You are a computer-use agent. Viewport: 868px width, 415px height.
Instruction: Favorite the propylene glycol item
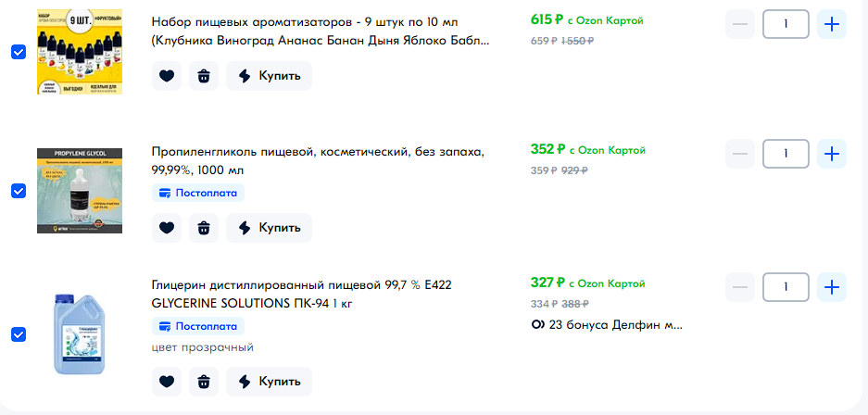[x=167, y=228]
